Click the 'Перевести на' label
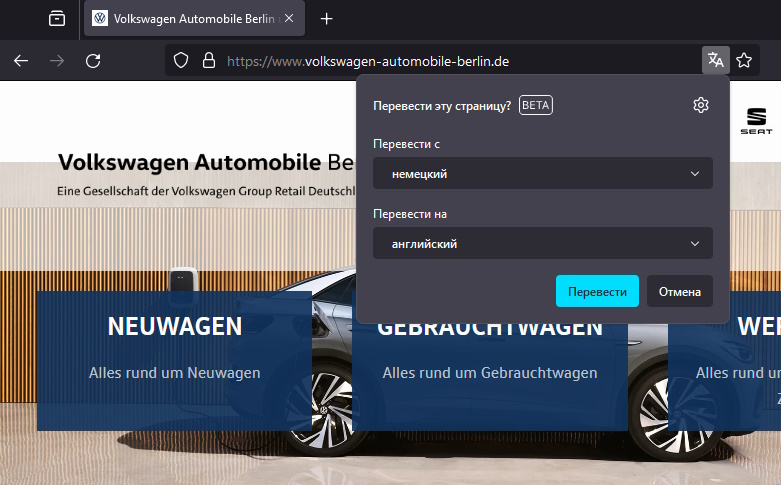This screenshot has width=781, height=485. [x=410, y=214]
